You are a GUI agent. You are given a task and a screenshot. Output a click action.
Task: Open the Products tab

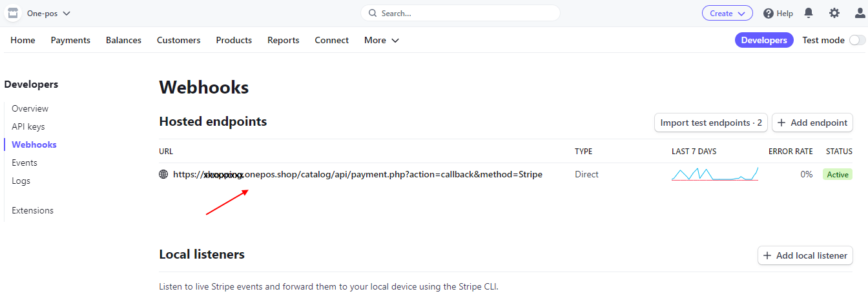tap(234, 40)
